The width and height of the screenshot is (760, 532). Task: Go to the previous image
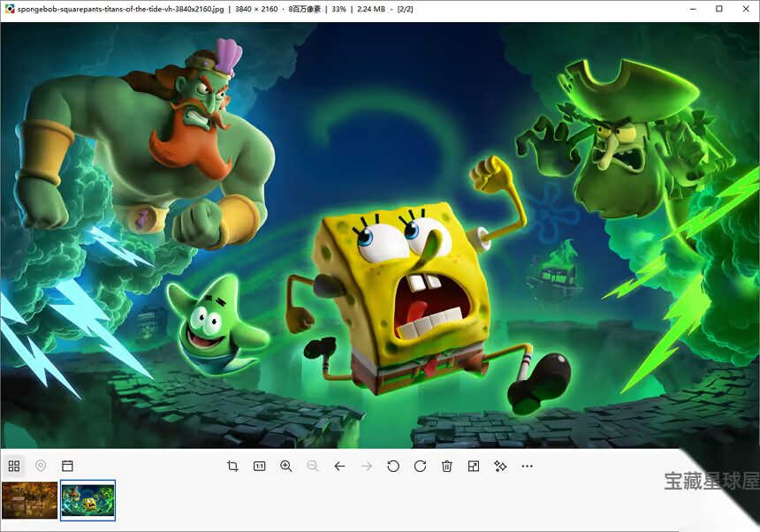coord(339,466)
